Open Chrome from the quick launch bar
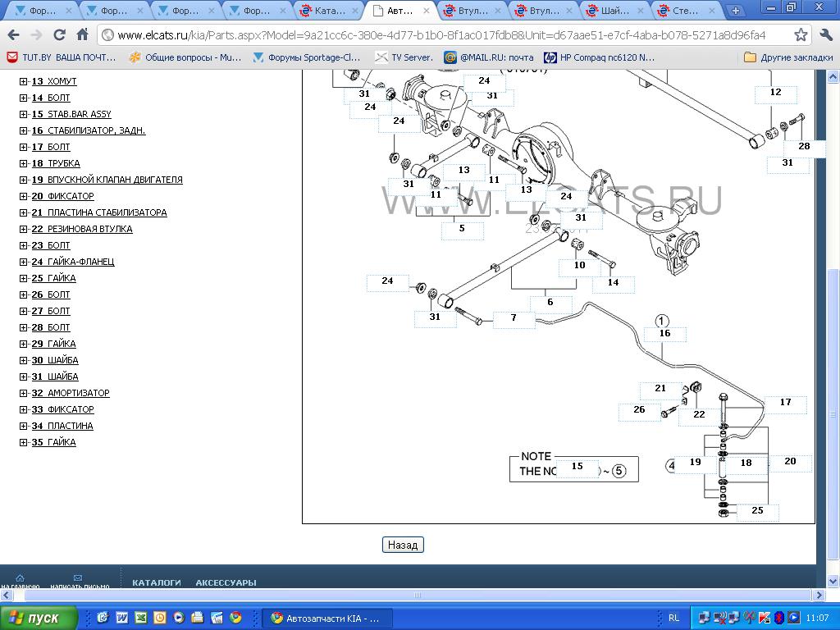Screen dimensions: 840x630 tap(235, 618)
